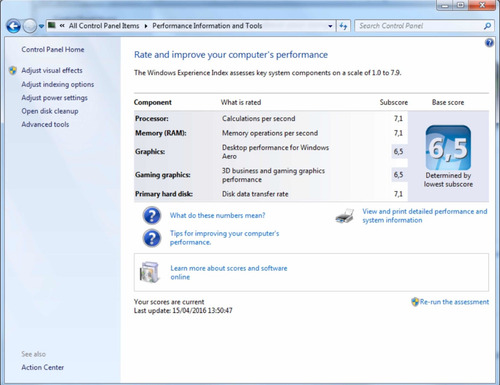
Task: Open the Help question mark icon
Action: click(489, 43)
